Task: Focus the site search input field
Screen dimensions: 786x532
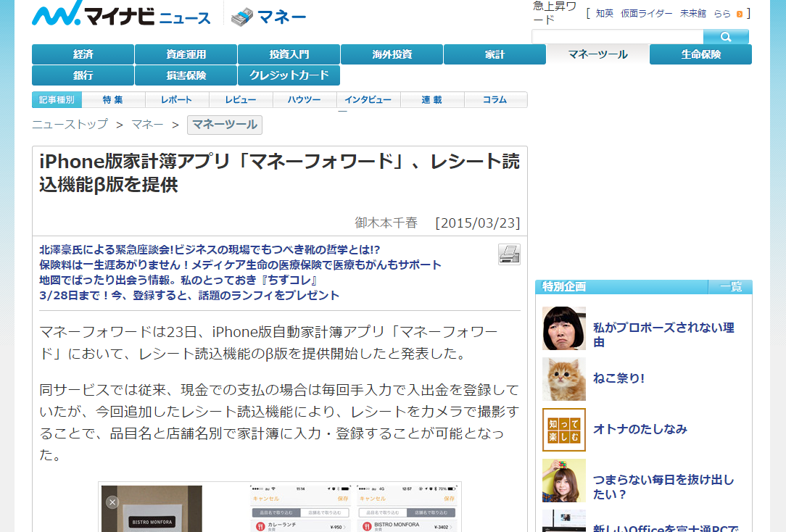Action: click(x=618, y=36)
